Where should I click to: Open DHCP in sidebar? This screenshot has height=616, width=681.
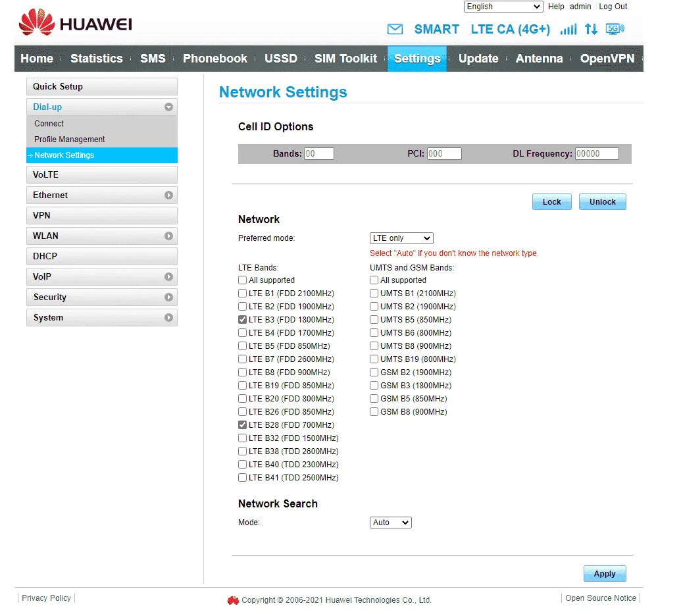101,256
